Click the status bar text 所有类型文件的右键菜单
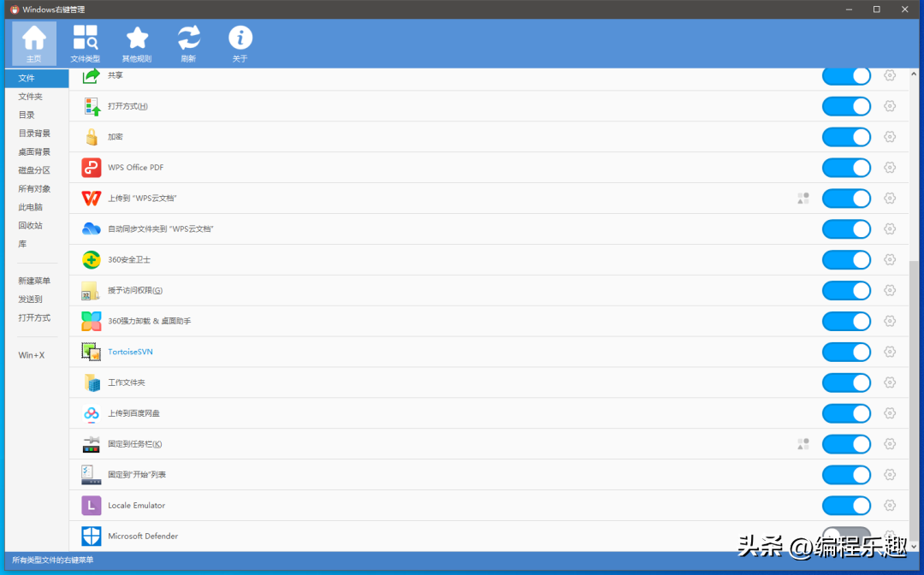 coord(53,560)
